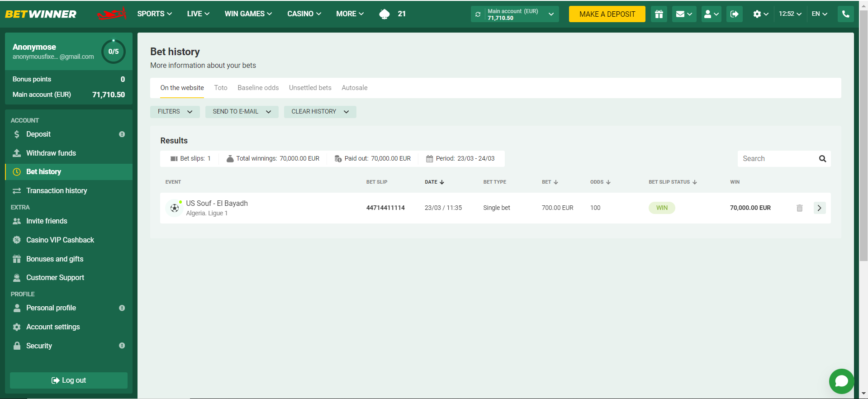Expand the SEND TO E-MAIL dropdown
The height and width of the screenshot is (399, 868).
(x=242, y=112)
